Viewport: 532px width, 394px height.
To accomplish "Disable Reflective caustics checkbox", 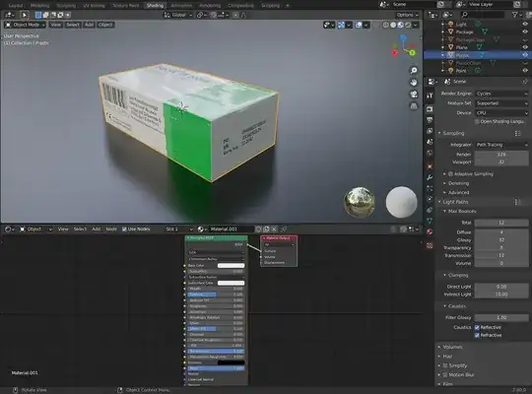I will point(477,327).
